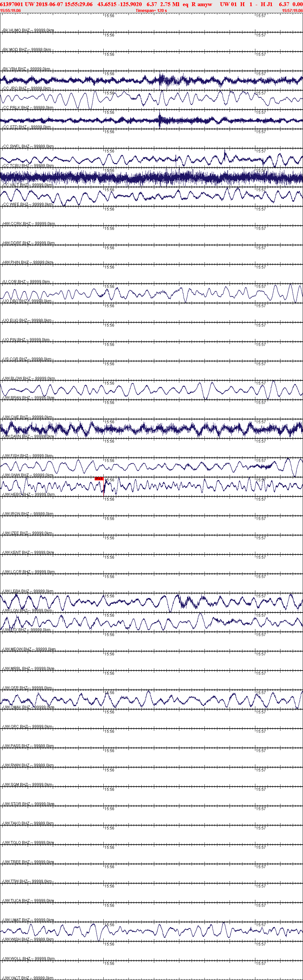Image resolution: width=303 pixels, height=980 pixels.
Task: Select the HW.DDRF BHZ station label
Action: 29,243
